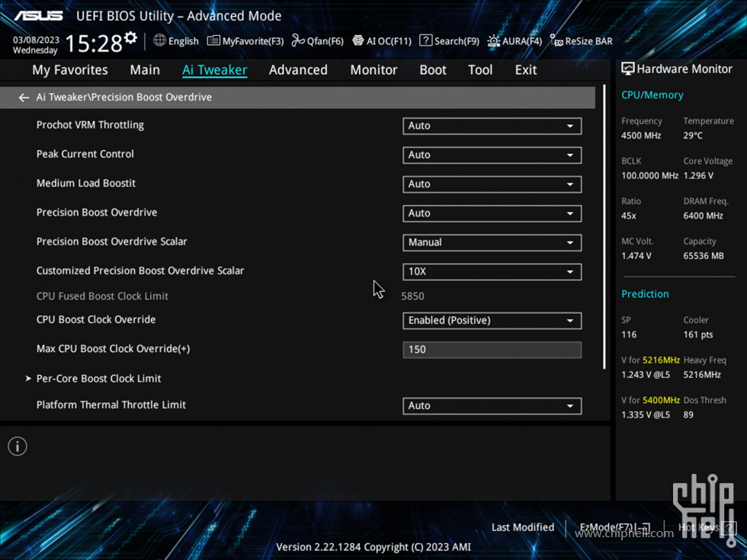
Task: Click the Prediction section heading
Action: coord(645,294)
